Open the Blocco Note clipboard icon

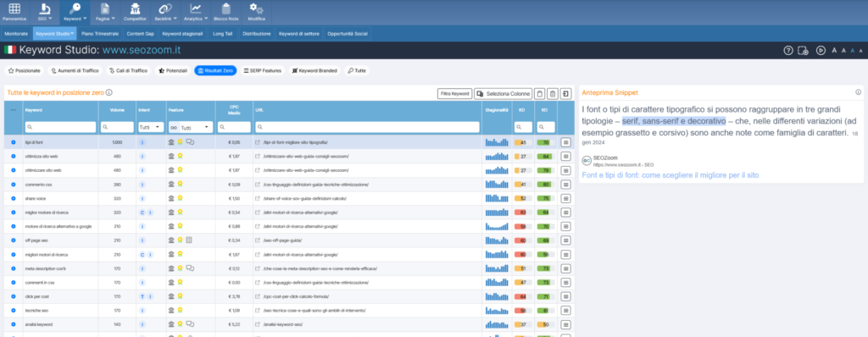click(x=225, y=8)
